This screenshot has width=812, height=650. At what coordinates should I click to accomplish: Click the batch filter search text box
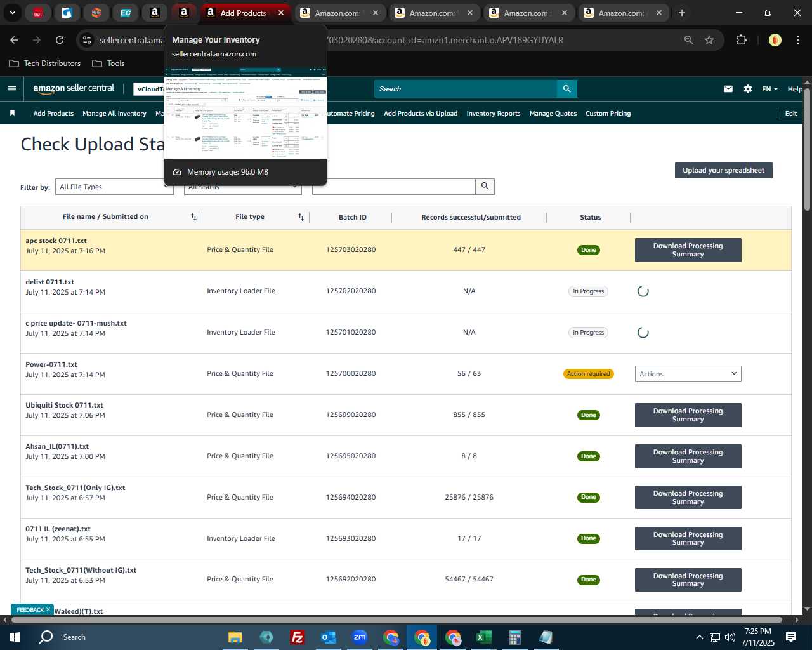(x=393, y=186)
